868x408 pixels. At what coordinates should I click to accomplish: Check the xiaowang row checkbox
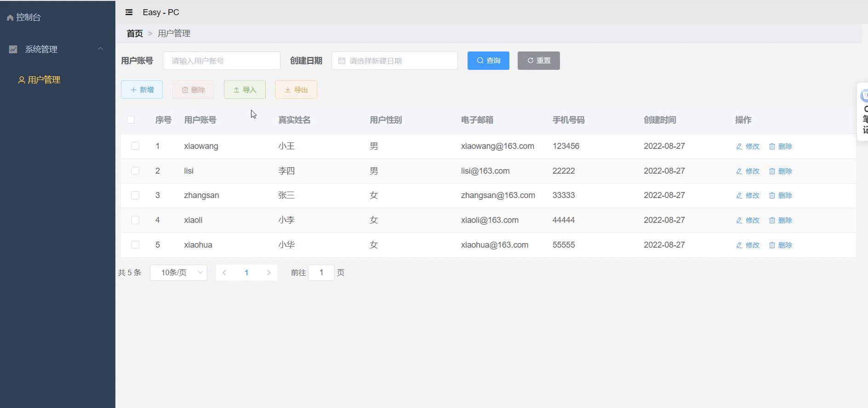pyautogui.click(x=135, y=146)
